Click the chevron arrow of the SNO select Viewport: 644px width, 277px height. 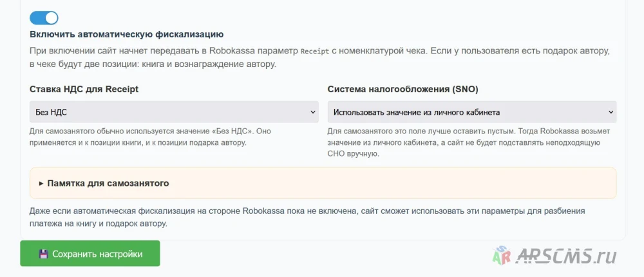point(611,112)
